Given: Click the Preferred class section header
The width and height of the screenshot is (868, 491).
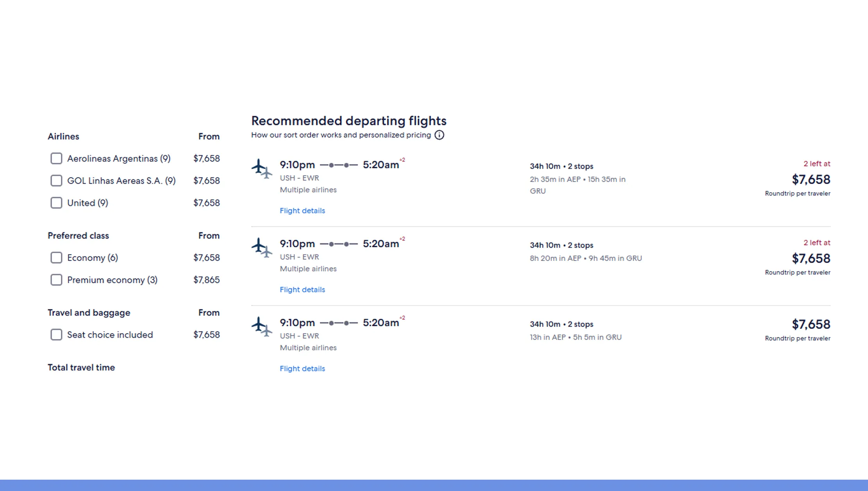Looking at the screenshot, I should coord(78,236).
